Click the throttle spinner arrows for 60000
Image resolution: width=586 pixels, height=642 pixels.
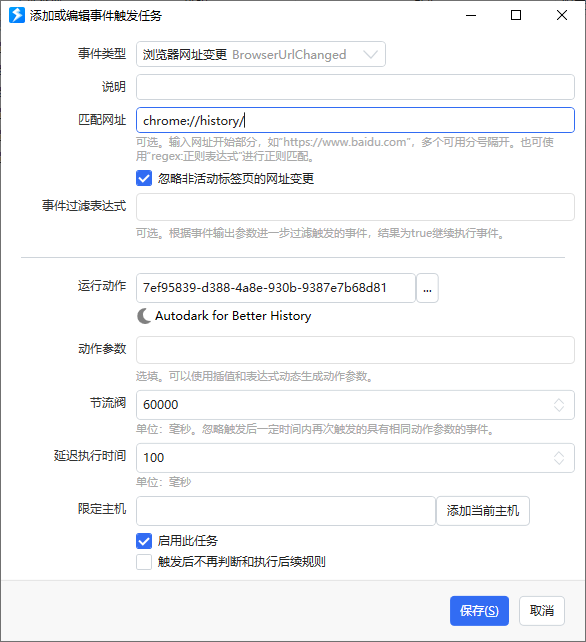[x=559, y=405]
